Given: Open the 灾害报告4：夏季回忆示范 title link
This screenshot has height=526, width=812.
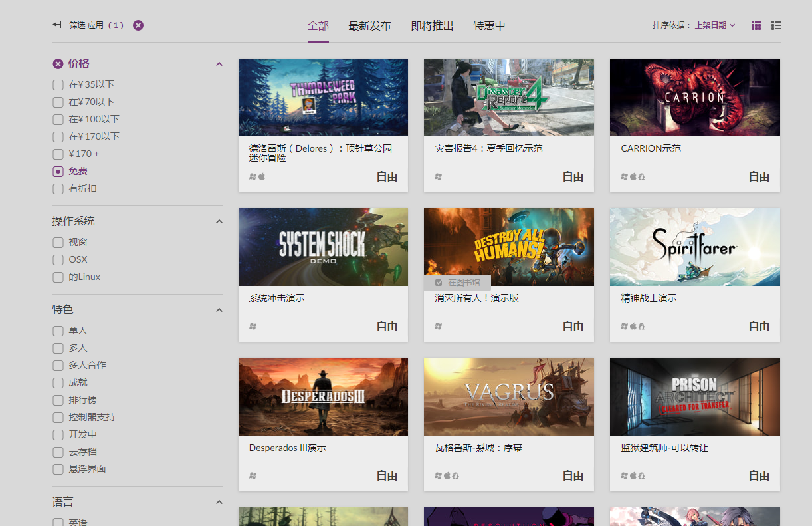Looking at the screenshot, I should tap(488, 148).
